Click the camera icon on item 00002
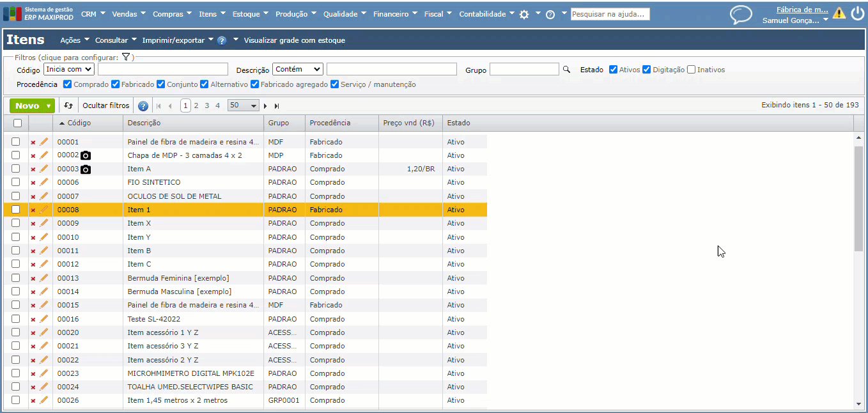 (86, 155)
